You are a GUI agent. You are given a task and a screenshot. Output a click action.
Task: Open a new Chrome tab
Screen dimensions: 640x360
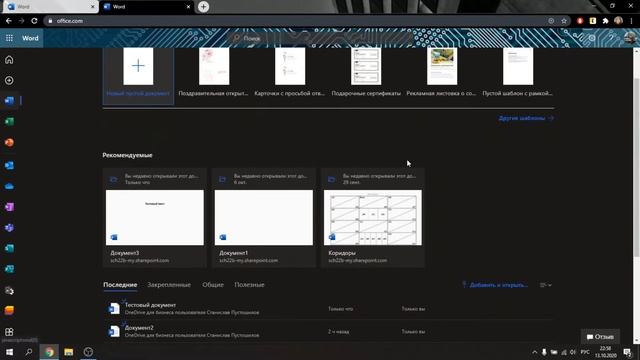pos(203,7)
